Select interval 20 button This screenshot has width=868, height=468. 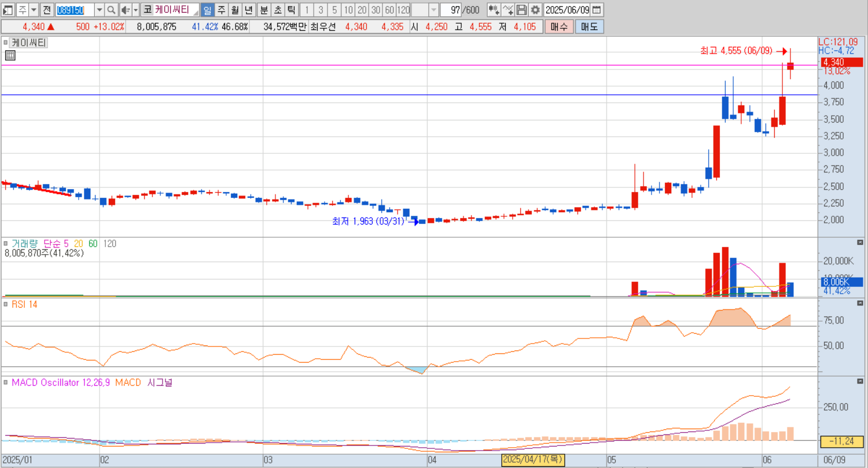[362, 10]
